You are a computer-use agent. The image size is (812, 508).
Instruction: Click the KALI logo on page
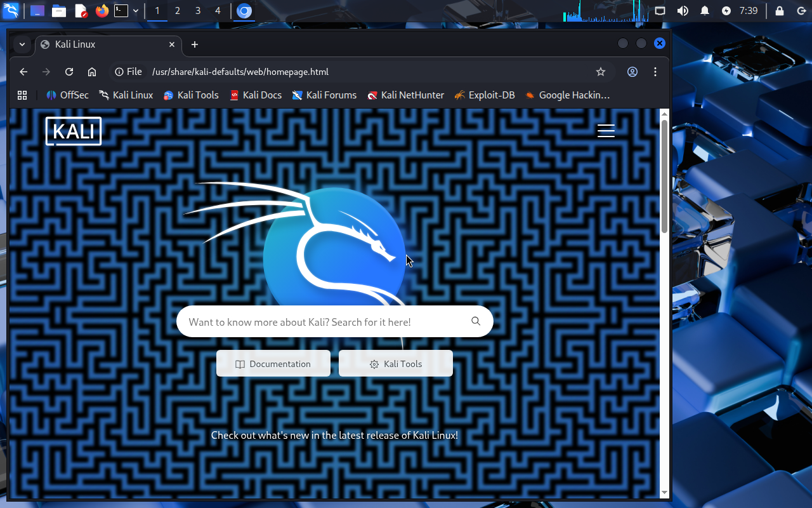[74, 131]
